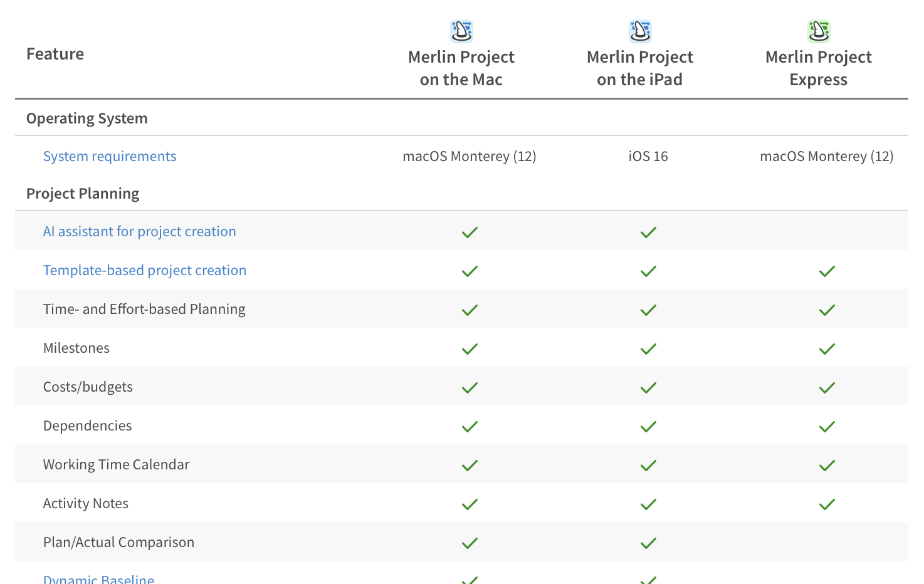This screenshot has width=924, height=584.
Task: Select the Feature column header
Action: [55, 54]
